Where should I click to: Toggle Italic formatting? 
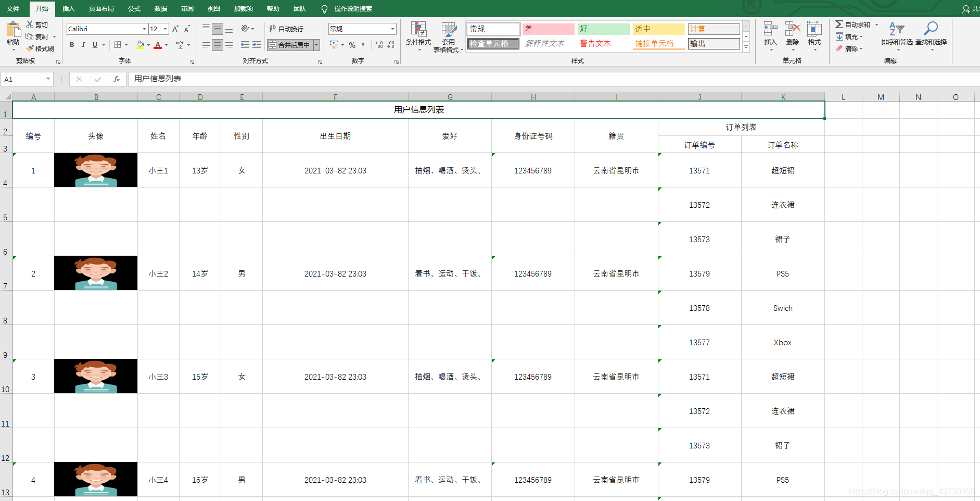coord(83,45)
